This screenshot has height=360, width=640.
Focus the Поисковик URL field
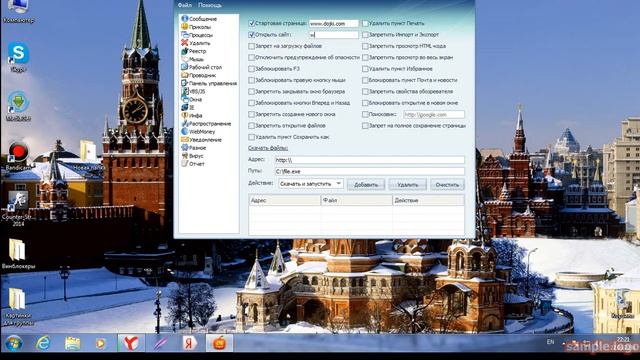tap(434, 115)
